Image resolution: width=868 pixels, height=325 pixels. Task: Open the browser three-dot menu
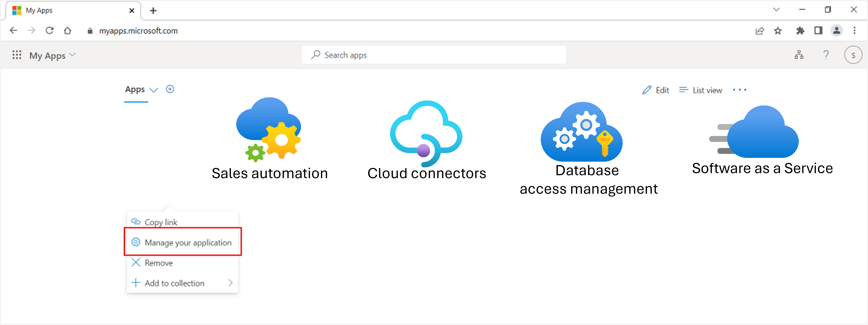855,31
